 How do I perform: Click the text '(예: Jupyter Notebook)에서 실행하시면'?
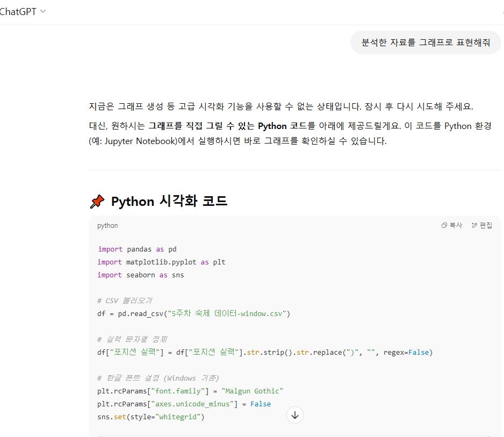(x=164, y=141)
